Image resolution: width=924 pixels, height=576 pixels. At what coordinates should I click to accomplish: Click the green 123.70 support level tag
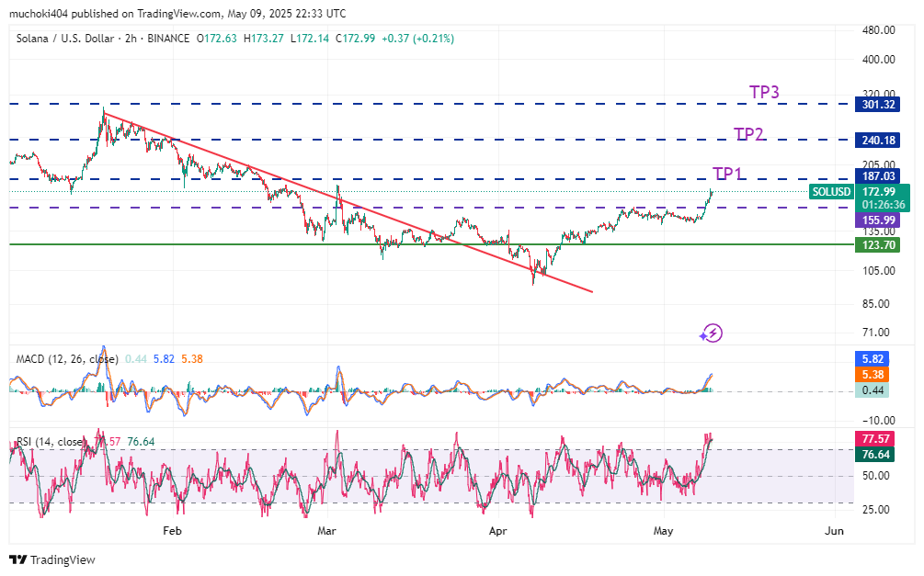pyautogui.click(x=879, y=245)
